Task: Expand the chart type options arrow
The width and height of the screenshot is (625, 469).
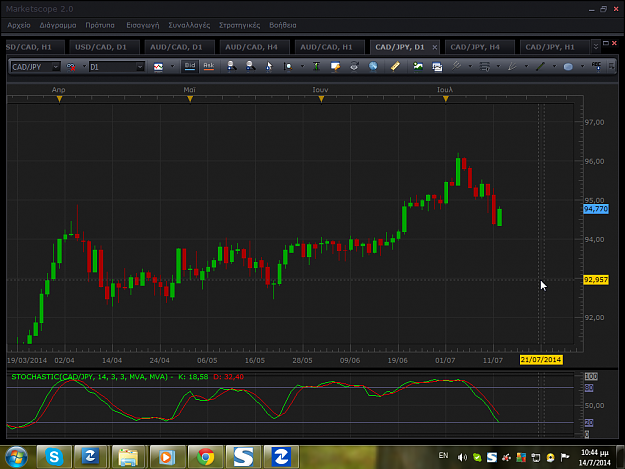Action: click(x=172, y=67)
